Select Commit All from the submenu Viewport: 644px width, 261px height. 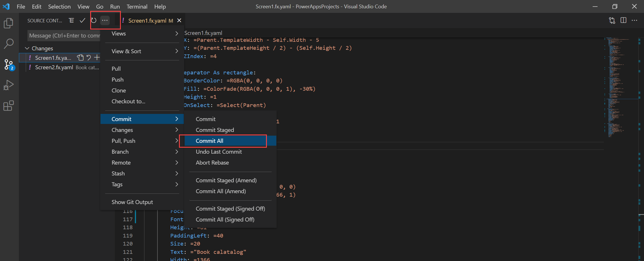(x=209, y=141)
